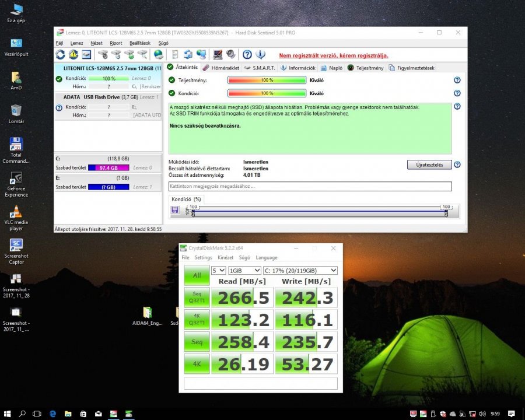Click the floppy save icon in condition graph
The width and height of the screenshot is (525, 420).
pyautogui.click(x=175, y=210)
